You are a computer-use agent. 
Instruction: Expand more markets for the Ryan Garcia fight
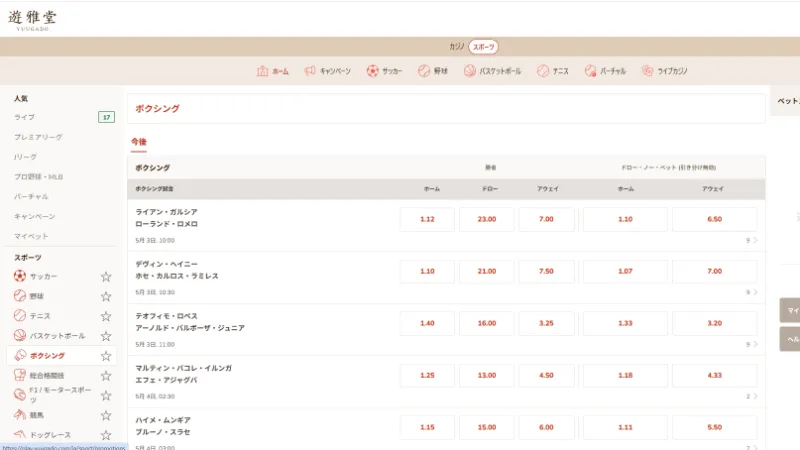pos(752,240)
